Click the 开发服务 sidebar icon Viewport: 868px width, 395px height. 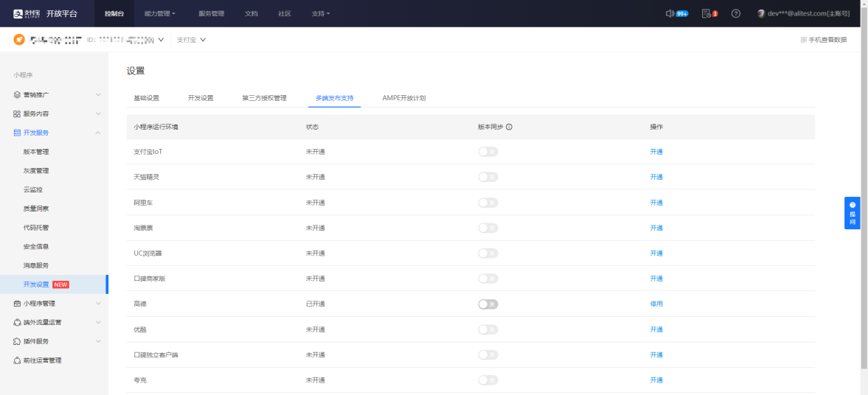coord(17,133)
